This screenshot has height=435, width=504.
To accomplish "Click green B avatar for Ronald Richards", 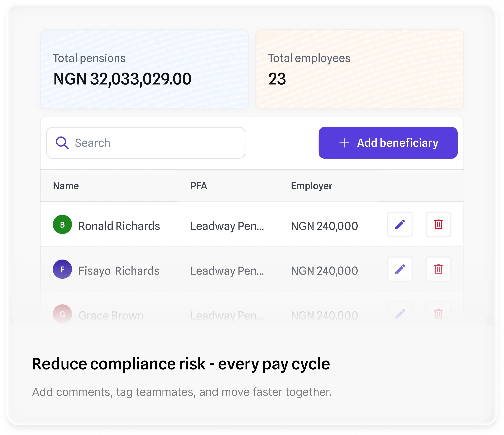I will click(62, 224).
